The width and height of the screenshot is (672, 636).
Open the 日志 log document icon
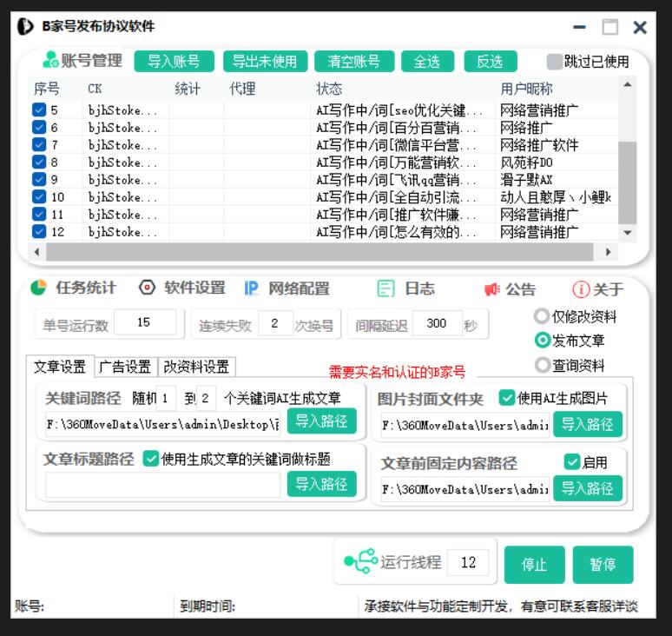(386, 289)
